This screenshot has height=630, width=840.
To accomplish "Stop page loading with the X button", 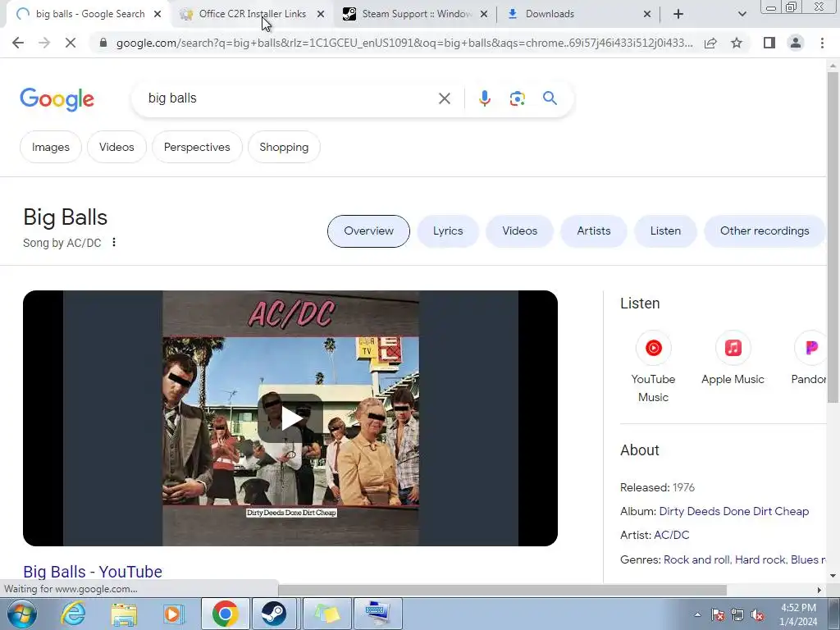I will click(x=71, y=43).
